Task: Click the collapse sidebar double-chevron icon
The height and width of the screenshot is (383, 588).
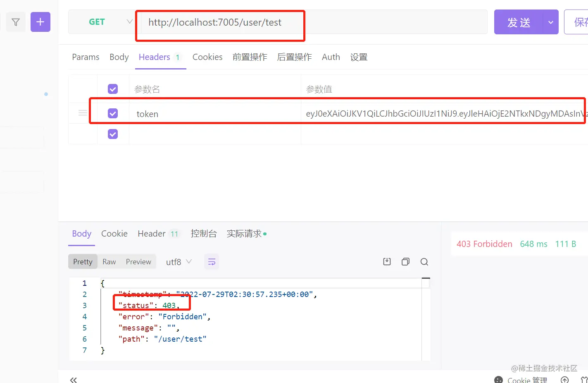Action: pos(74,380)
